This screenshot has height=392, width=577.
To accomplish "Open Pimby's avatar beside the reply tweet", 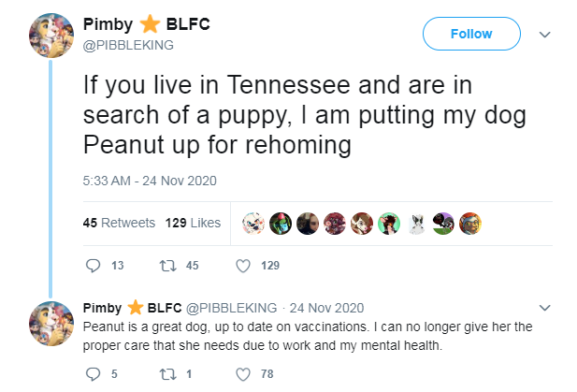I will tap(51, 324).
